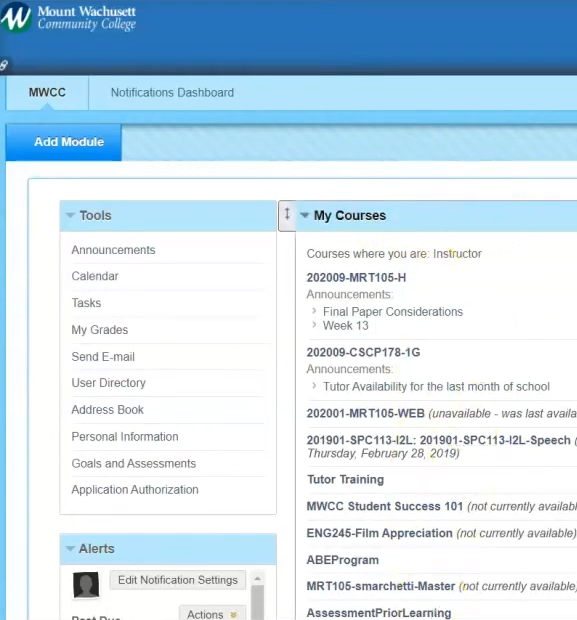Click chevron beside Tutor Availability announcement
Viewport: 577px width, 620px height.
pos(314,386)
